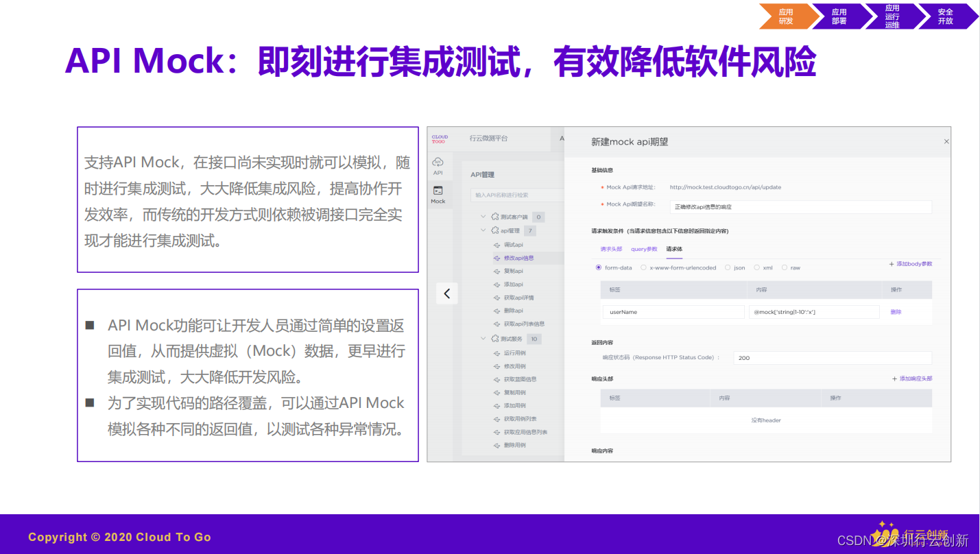Click the count badge 7 next to api管理
Viewport: 980px width, 554px height.
530,231
